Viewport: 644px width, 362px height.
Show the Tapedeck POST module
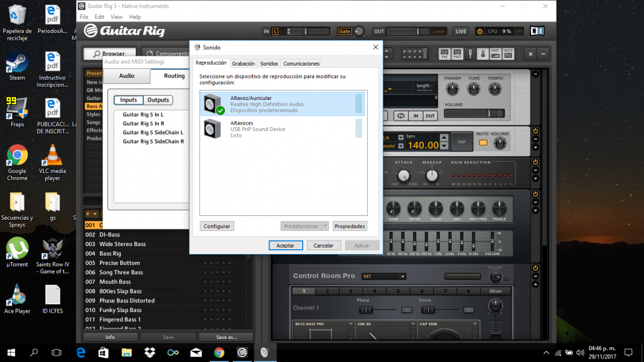(457, 54)
